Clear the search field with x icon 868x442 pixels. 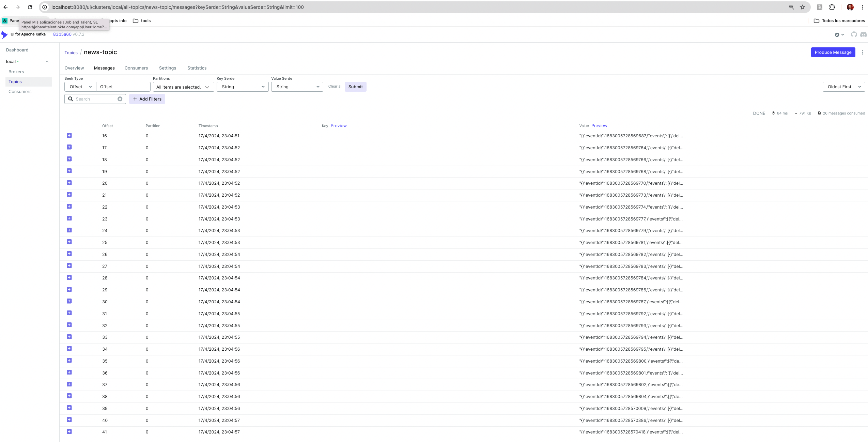[x=120, y=99]
